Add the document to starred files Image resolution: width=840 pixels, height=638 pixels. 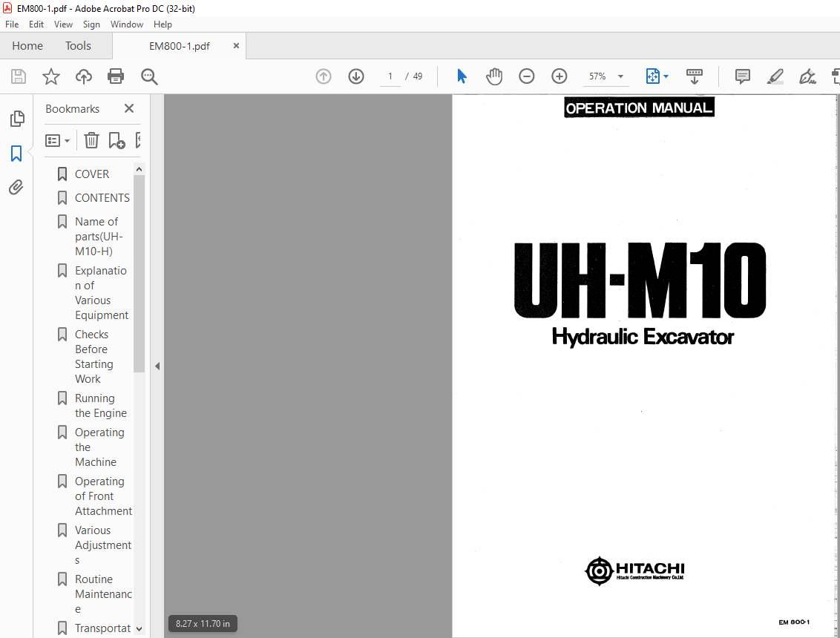click(51, 76)
